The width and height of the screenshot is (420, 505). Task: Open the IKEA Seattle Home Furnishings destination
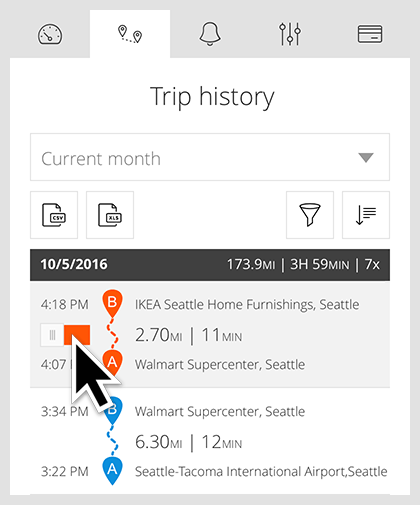[x=247, y=305]
